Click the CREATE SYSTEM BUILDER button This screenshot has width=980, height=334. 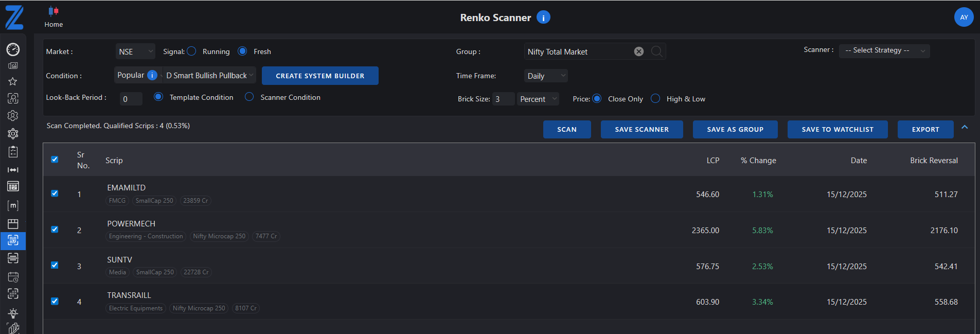pos(320,76)
